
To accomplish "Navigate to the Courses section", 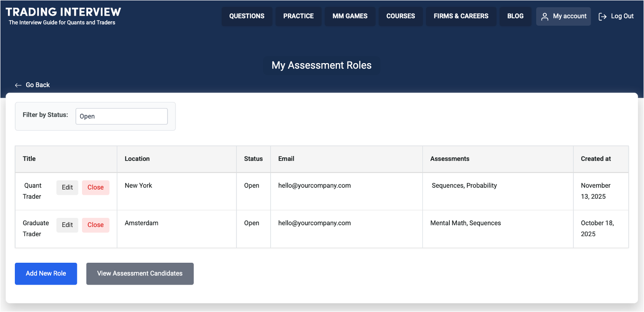I will click(x=400, y=16).
